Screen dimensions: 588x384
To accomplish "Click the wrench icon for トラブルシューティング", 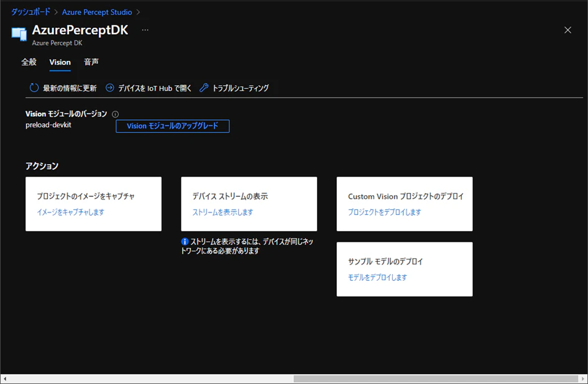I will 204,88.
